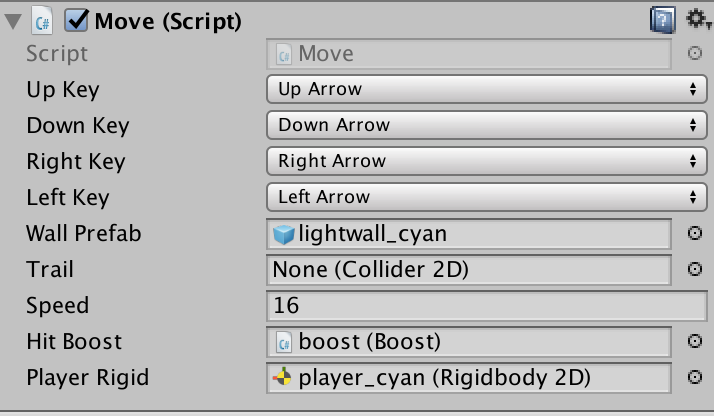714x416 pixels.
Task: Open object picker for Wall Prefab
Action: 694,234
